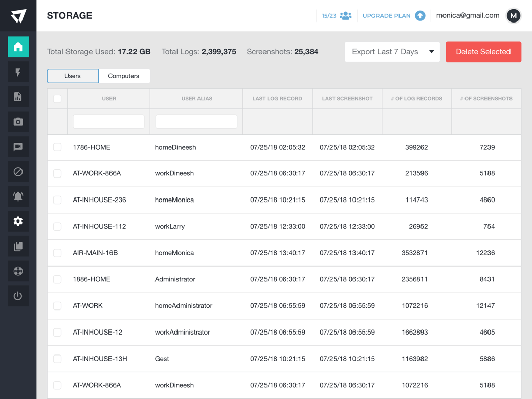Sort by the USER ALIAS column header
Screen dimensions: 532x399
197,99
